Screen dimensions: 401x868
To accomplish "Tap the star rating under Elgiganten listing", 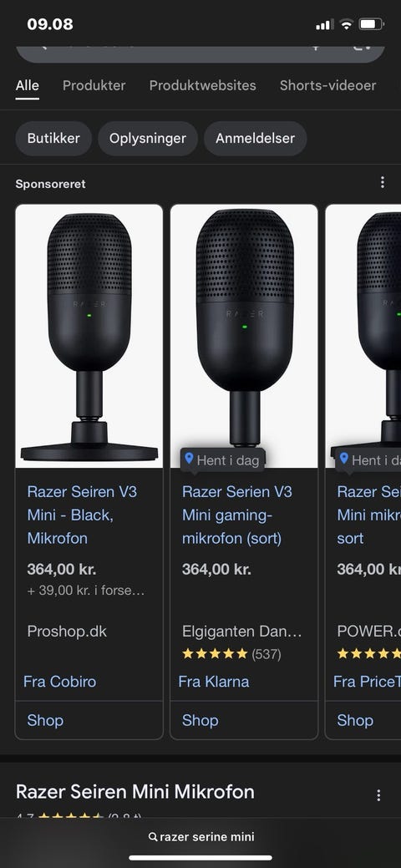I will (x=215, y=654).
